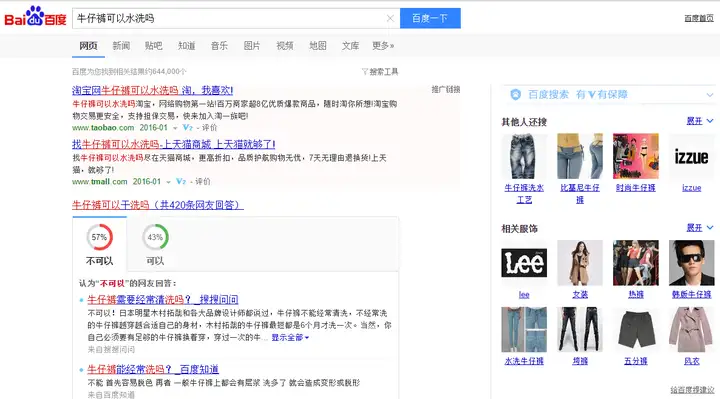Image resolution: width=720 pixels, height=399 pixels.
Task: Open 牛仔裤可以干洗吗 (共420条网友回答) link
Action: point(158,205)
